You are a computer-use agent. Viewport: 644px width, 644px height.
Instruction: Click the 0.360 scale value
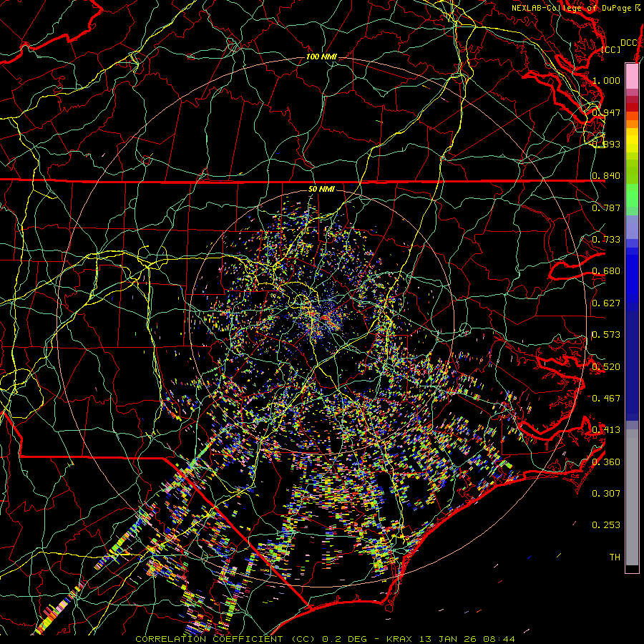click(x=606, y=462)
